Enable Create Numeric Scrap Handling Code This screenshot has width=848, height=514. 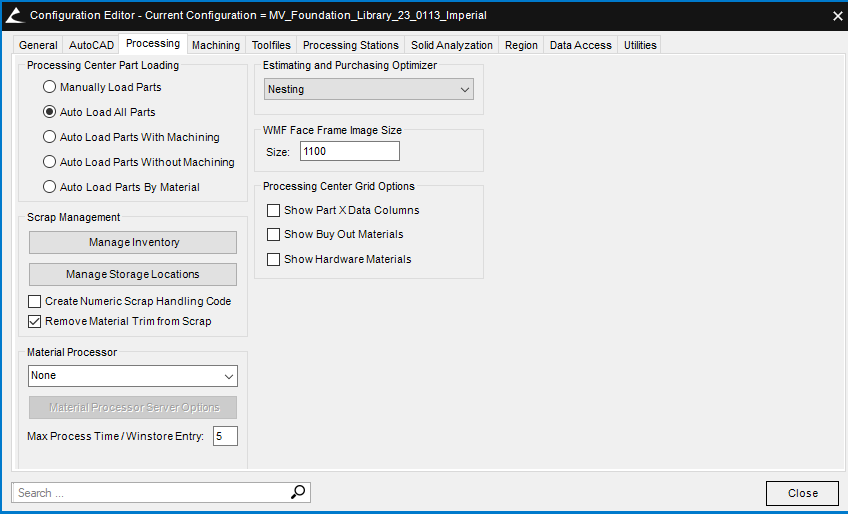(x=35, y=301)
